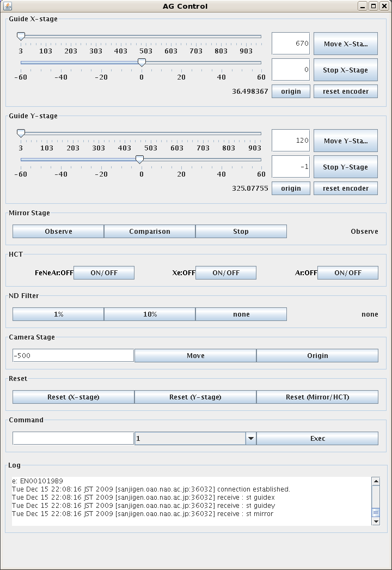This screenshot has width=392, height=570.
Task: Click origin button in Guide Y-stage
Action: (291, 189)
